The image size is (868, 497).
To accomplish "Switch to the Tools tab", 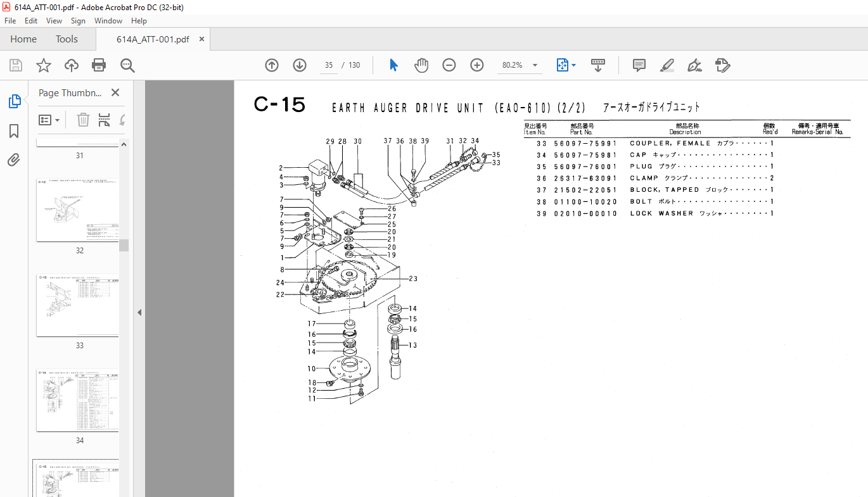I will 67,39.
